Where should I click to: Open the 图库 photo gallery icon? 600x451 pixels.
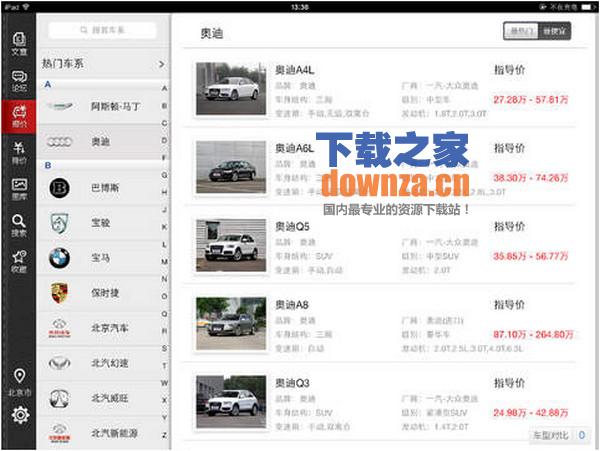pyautogui.click(x=19, y=189)
